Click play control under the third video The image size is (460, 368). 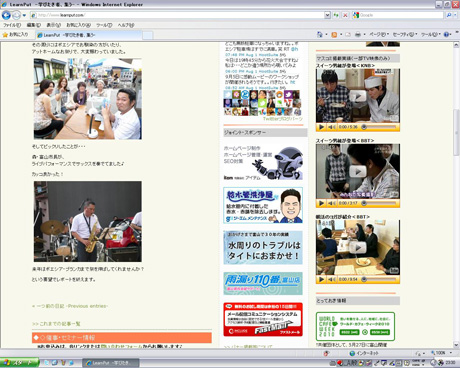pyautogui.click(x=321, y=279)
